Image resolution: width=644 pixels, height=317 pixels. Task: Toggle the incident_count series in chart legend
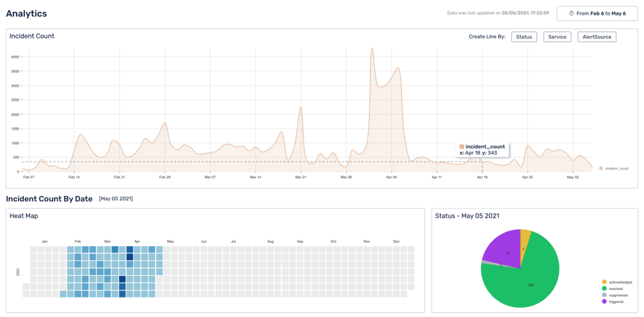(614, 168)
